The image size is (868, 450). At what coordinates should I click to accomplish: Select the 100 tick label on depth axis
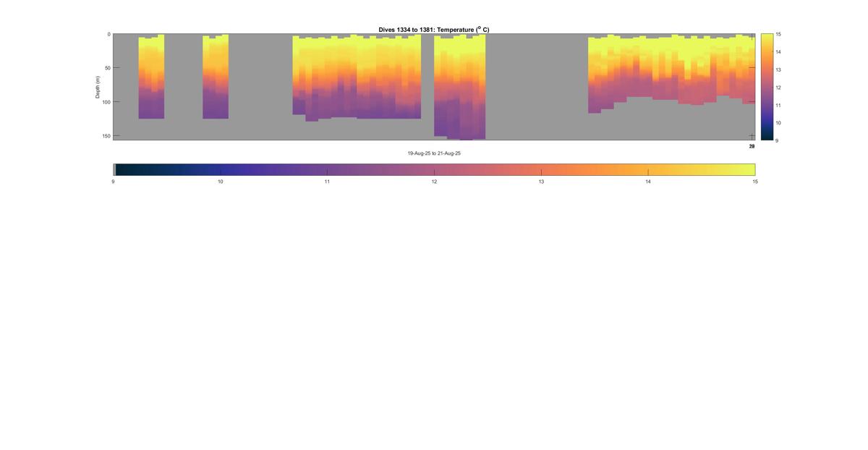click(x=106, y=102)
